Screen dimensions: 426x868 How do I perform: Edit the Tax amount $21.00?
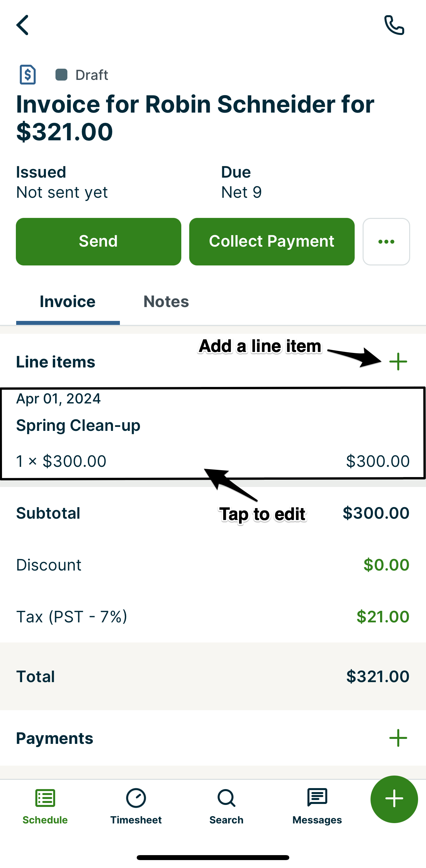[x=382, y=617]
